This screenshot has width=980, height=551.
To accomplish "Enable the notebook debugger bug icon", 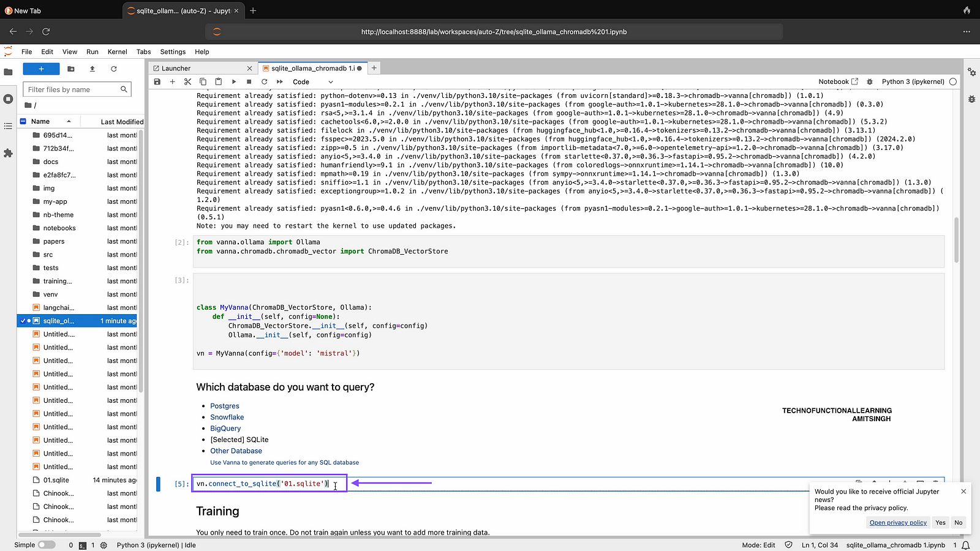I will tap(869, 81).
